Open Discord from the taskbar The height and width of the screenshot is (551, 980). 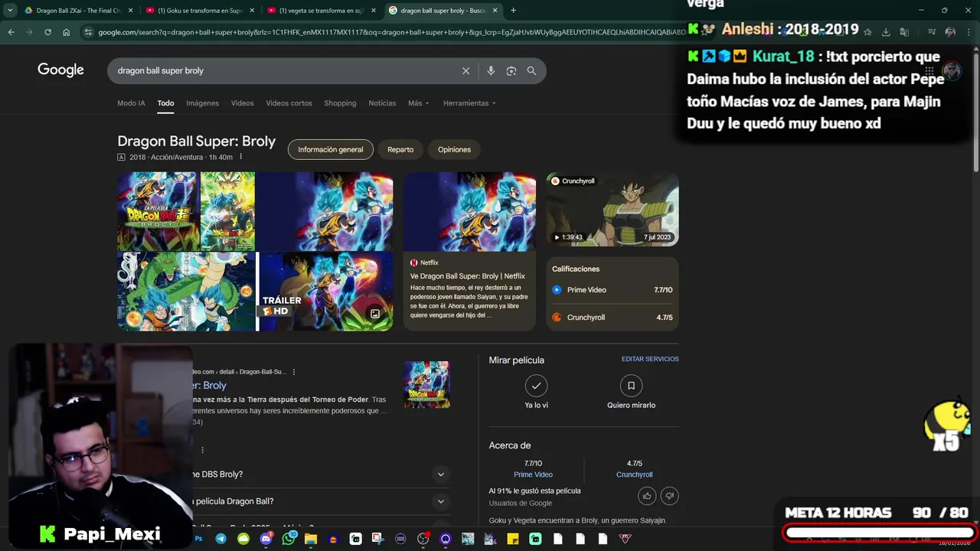point(266,539)
